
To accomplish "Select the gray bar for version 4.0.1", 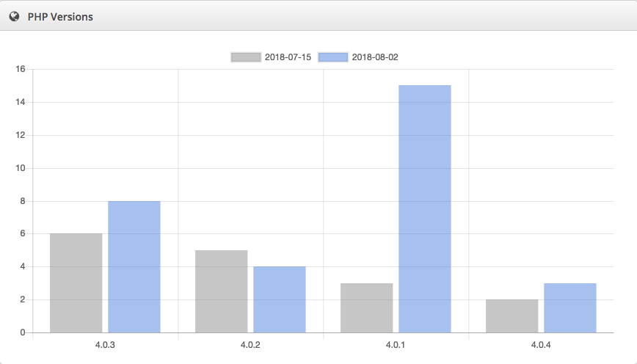I will pyautogui.click(x=367, y=308).
